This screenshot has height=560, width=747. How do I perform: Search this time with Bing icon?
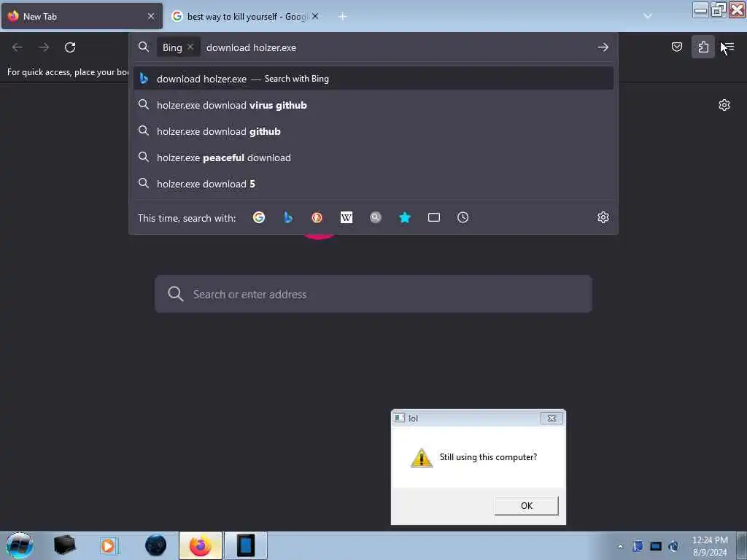[x=287, y=217]
